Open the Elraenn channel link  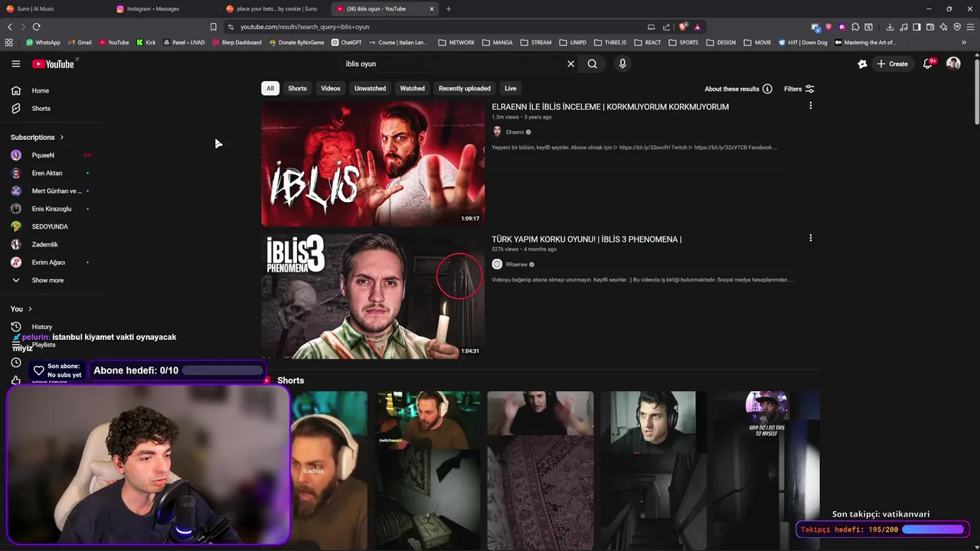[x=514, y=132]
